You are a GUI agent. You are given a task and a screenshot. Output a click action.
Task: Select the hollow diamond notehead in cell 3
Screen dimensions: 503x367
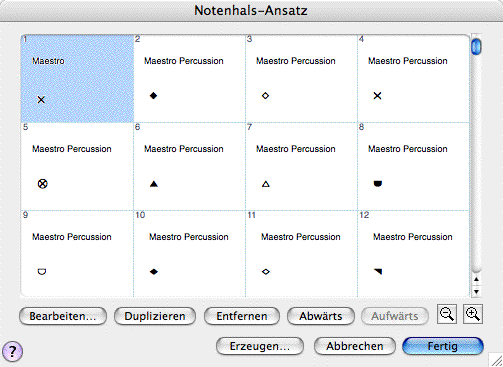(265, 96)
